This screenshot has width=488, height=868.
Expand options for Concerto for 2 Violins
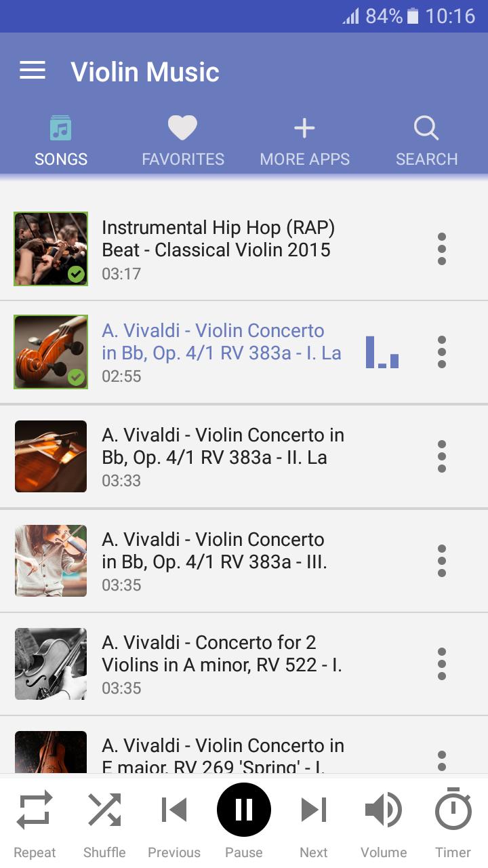tap(442, 664)
